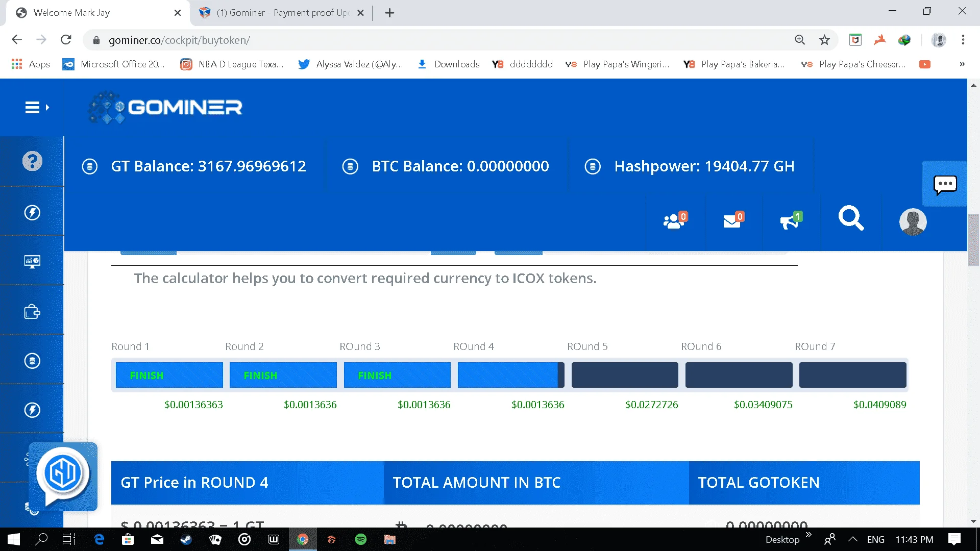The width and height of the screenshot is (980, 551).
Task: Click the ROund 4 partial progress bar
Action: (511, 375)
